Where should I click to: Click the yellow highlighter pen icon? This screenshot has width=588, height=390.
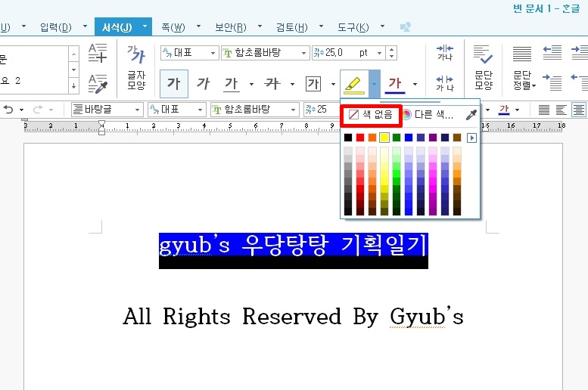(x=354, y=84)
